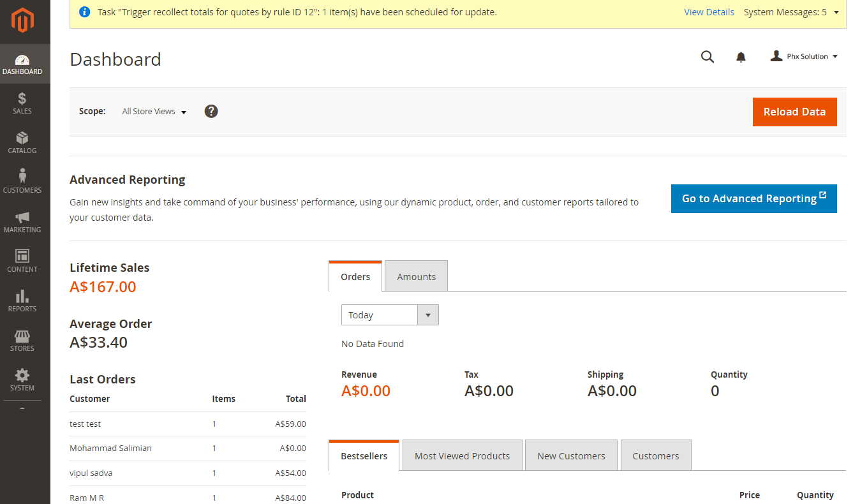Click the View Details link
Screen dimensions: 853x504
[709, 12]
